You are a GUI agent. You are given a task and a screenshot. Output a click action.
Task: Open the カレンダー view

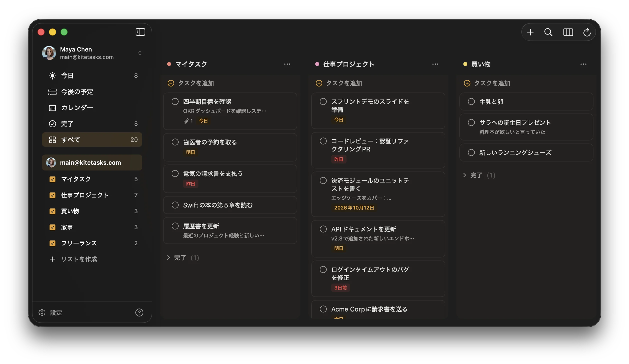[92, 107]
